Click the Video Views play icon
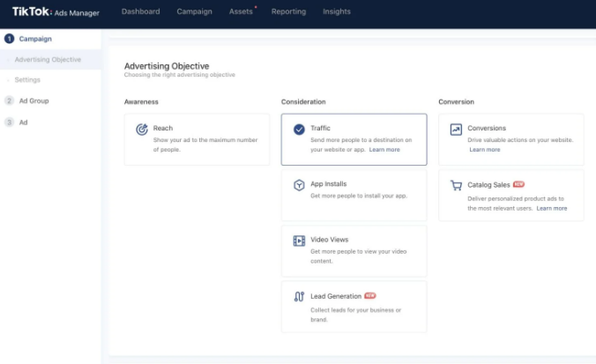596x364 pixels. coord(299,241)
